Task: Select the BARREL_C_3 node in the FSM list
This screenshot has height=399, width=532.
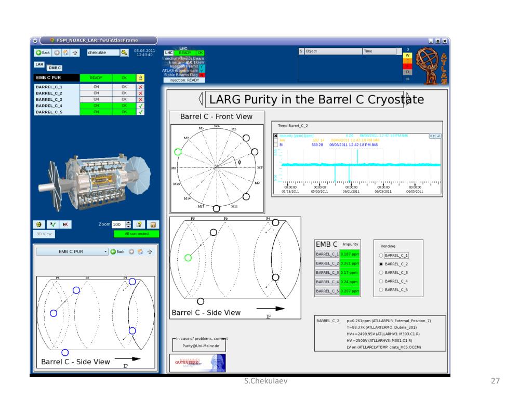Action: point(57,99)
